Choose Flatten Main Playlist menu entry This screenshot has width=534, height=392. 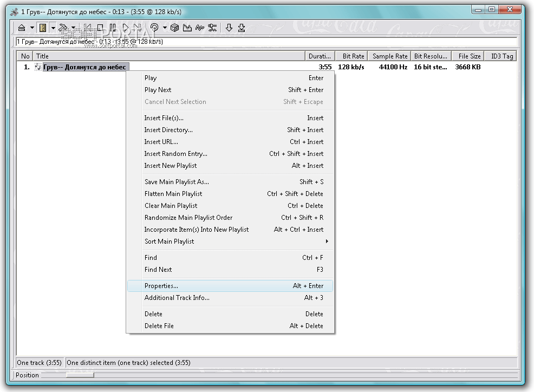pyautogui.click(x=230, y=194)
